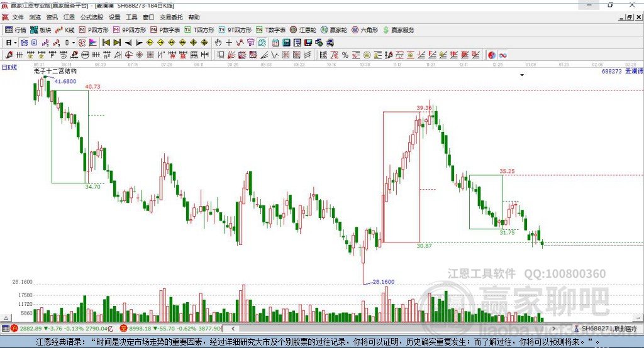Open the 赢家轮 wheel tool
Image resolution: width=644 pixels, height=348 pixels.
tap(334, 30)
